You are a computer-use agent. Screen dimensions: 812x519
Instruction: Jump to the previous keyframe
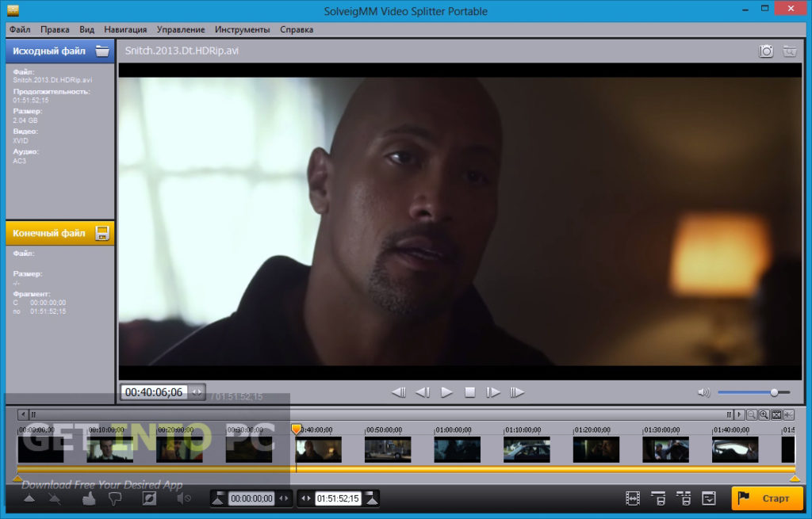pos(398,392)
